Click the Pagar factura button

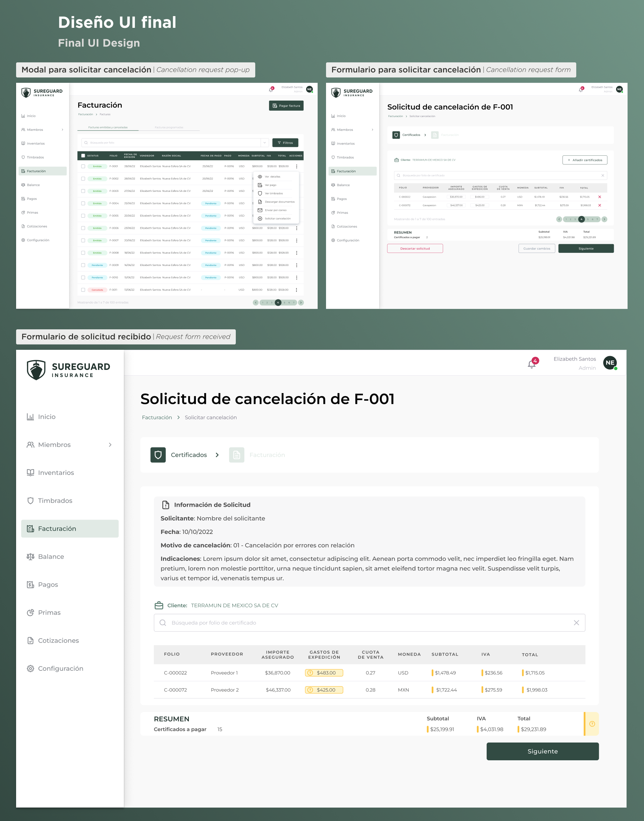(x=286, y=106)
